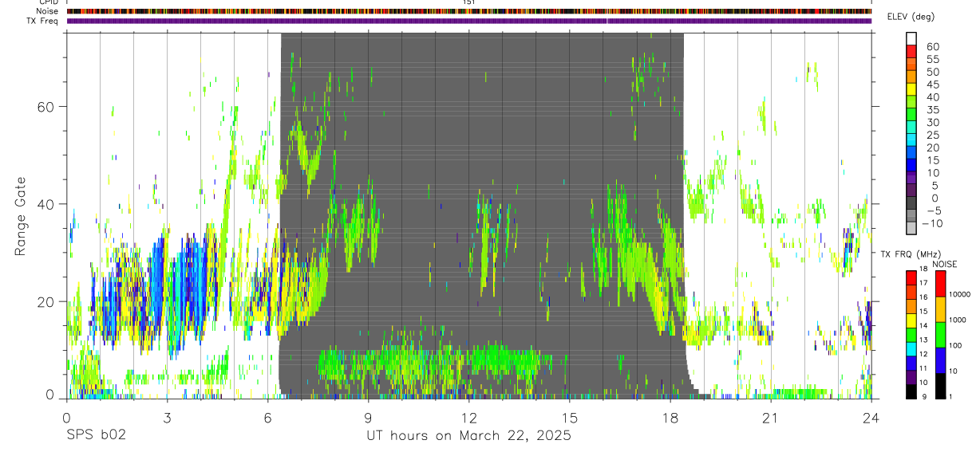Click the black bottom swatch of TX FRQ colorbar

point(911,391)
